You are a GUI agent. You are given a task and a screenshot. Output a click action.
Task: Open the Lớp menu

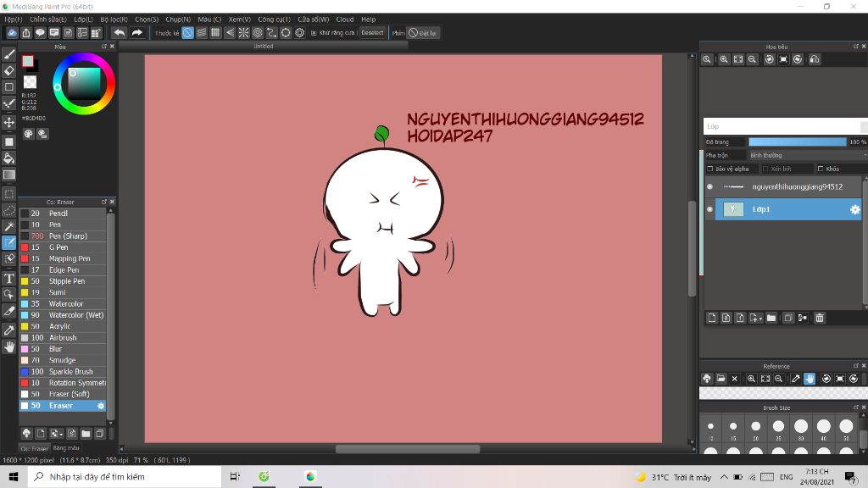pyautogui.click(x=84, y=19)
